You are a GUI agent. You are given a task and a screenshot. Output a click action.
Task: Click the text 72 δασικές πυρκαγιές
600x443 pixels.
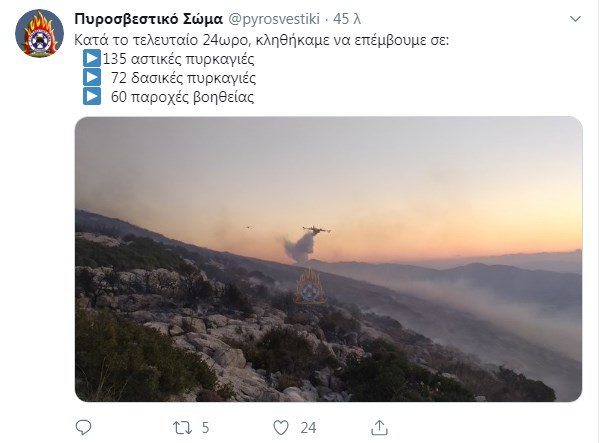[x=183, y=78]
